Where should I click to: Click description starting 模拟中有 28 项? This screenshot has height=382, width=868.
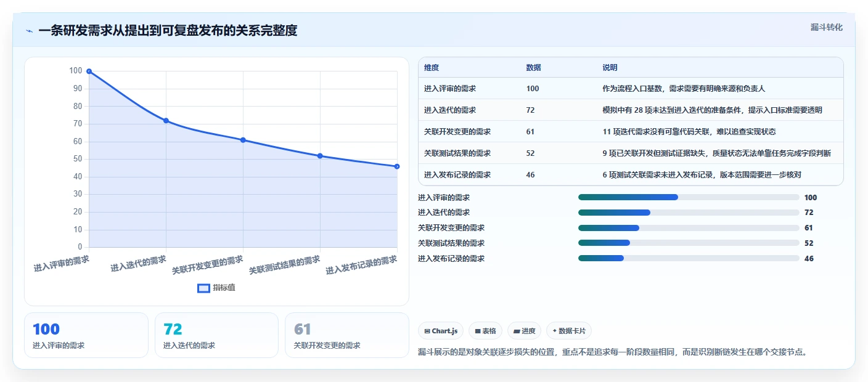coord(712,110)
